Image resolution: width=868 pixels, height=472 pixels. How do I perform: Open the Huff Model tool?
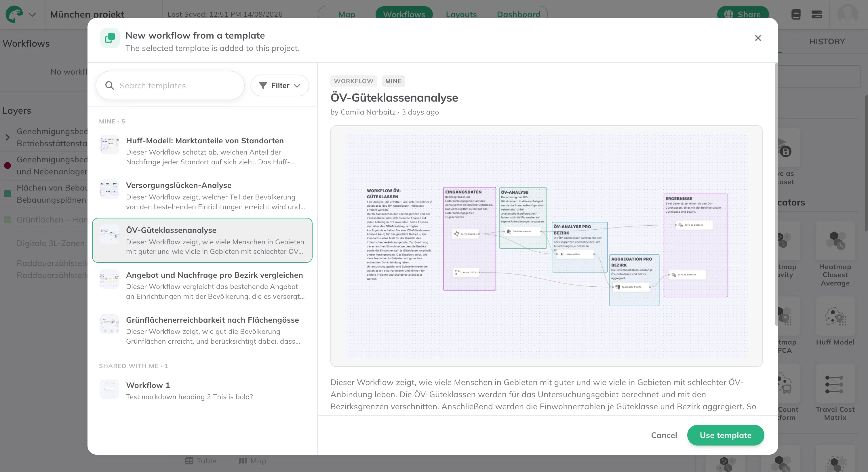pyautogui.click(x=835, y=322)
